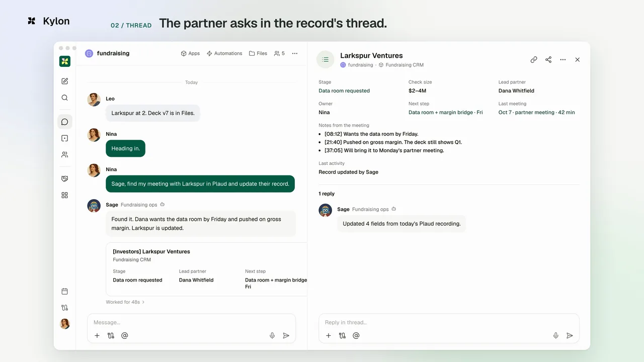This screenshot has width=644, height=362.
Task: Click the [37:05] partner meeting note
Action: (x=384, y=150)
